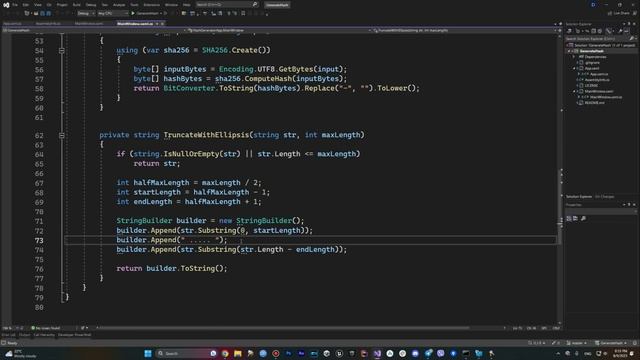Switch to the MainWindow.xaml tab

[89, 24]
